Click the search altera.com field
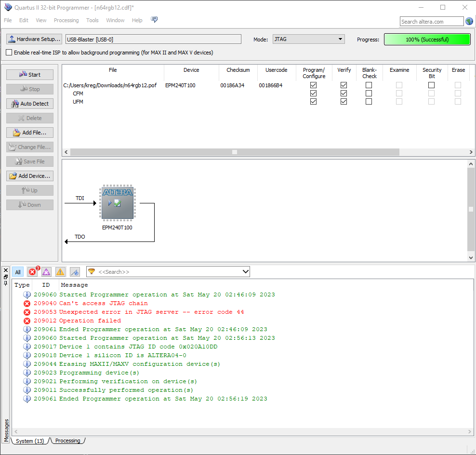The width and height of the screenshot is (476, 455). [x=431, y=22]
